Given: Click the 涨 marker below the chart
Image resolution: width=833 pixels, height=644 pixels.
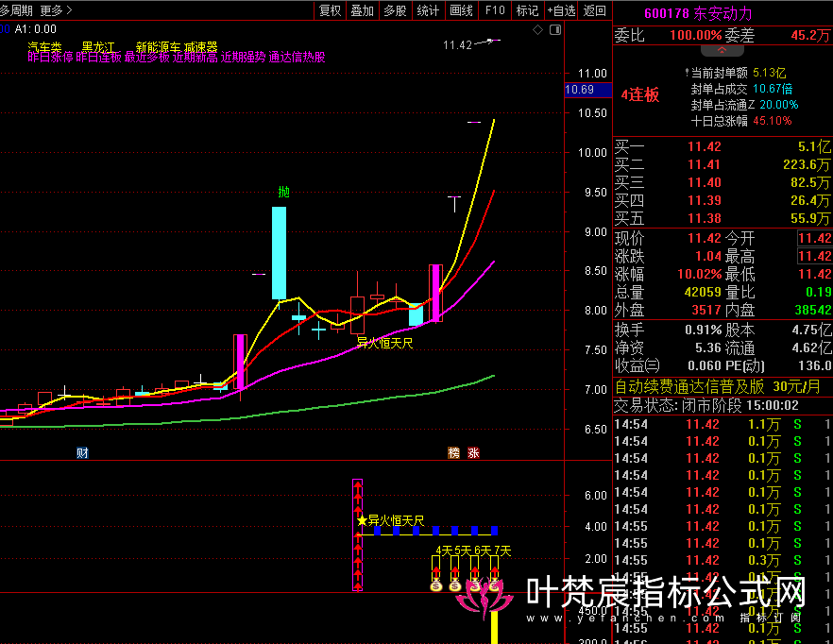Looking at the screenshot, I should pyautogui.click(x=473, y=452).
